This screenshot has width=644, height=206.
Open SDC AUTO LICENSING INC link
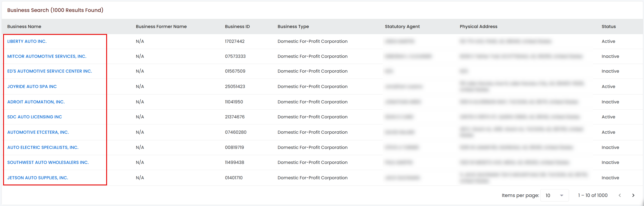[x=34, y=117]
